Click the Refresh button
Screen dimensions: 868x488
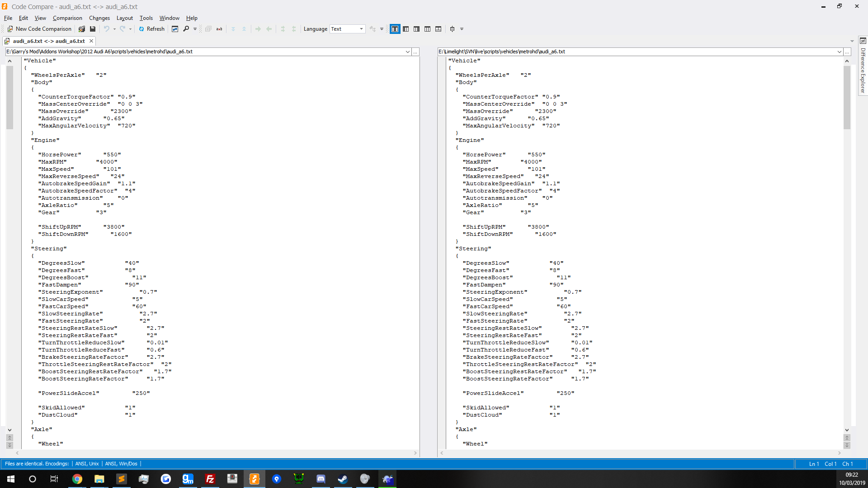click(152, 29)
